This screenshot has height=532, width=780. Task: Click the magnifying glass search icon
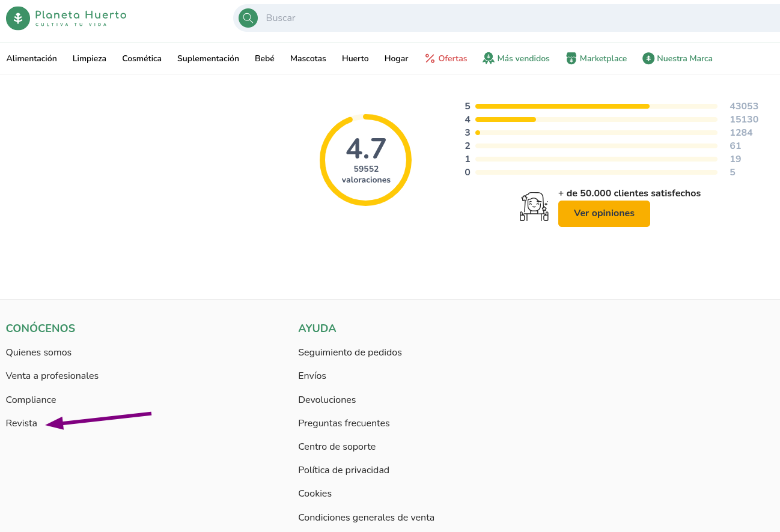tap(248, 18)
